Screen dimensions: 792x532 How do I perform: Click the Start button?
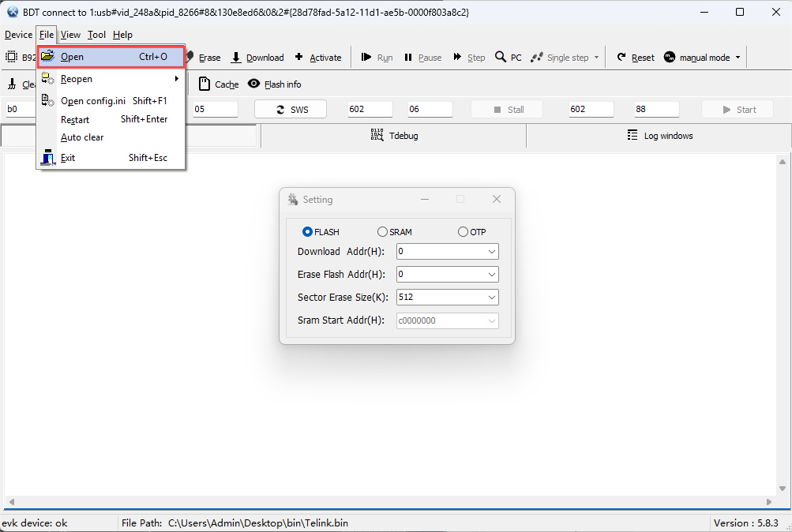coord(738,109)
